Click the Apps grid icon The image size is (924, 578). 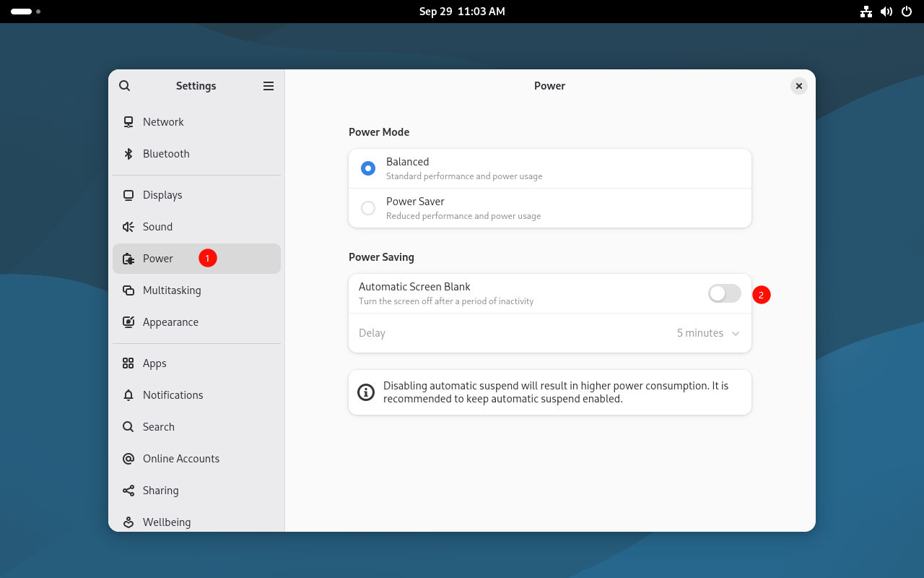pyautogui.click(x=128, y=363)
